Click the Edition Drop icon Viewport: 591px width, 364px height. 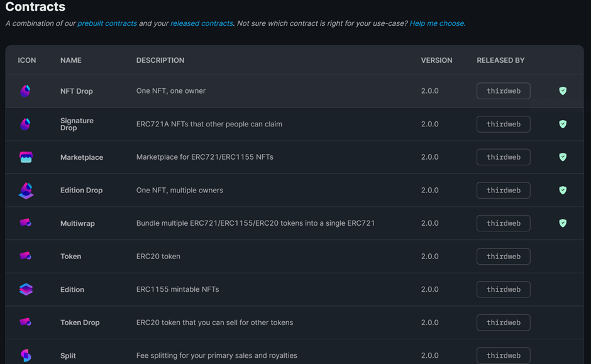[x=26, y=190]
